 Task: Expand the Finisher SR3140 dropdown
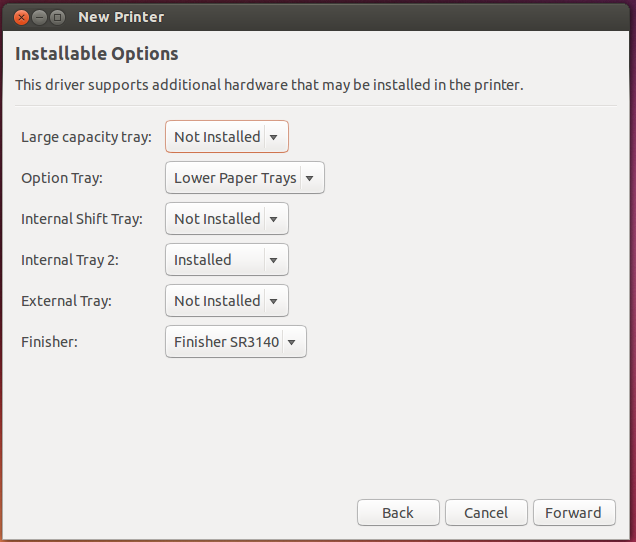tap(235, 342)
